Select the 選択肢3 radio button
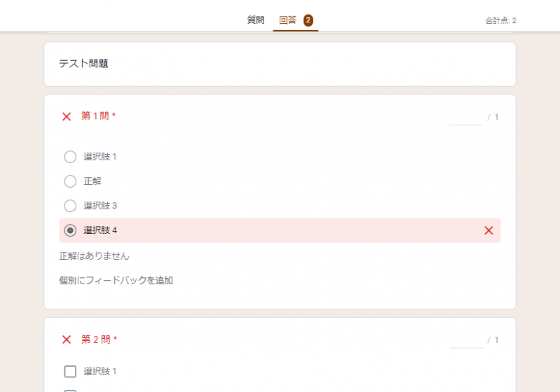This screenshot has height=392, width=560. tap(70, 206)
